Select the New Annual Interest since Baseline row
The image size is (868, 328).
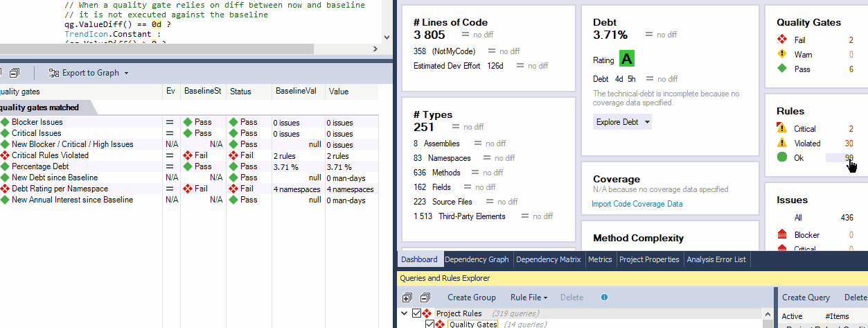pos(189,200)
